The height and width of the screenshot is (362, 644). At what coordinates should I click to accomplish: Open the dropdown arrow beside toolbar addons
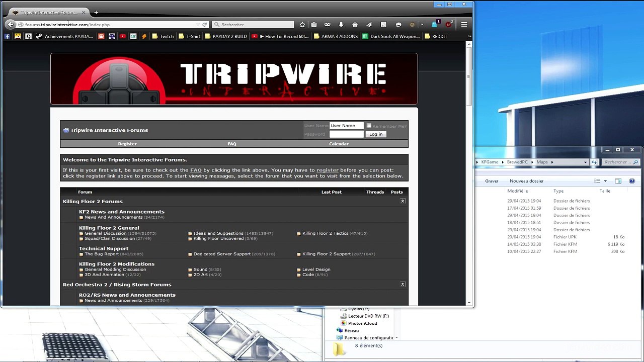click(x=422, y=24)
